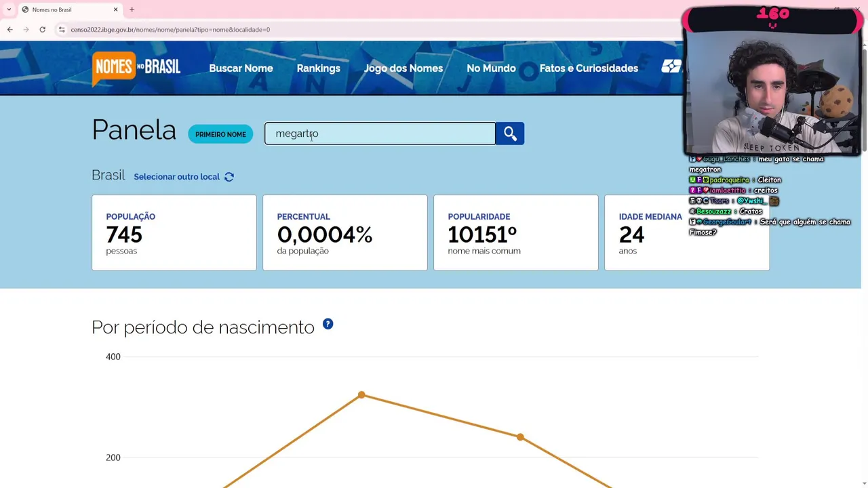Screen dimensions: 868x488
Task: Click the blue search magnifier button
Action: click(510, 134)
